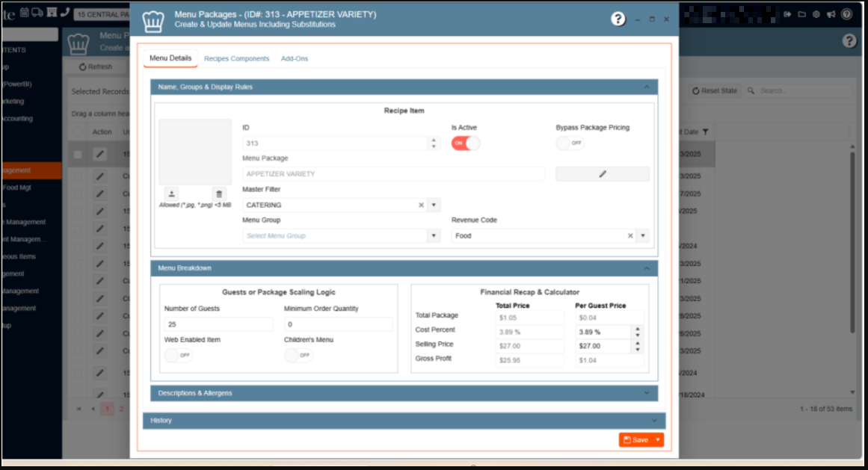Switch to the Recipes Components tab
The height and width of the screenshot is (470, 868).
pos(236,59)
